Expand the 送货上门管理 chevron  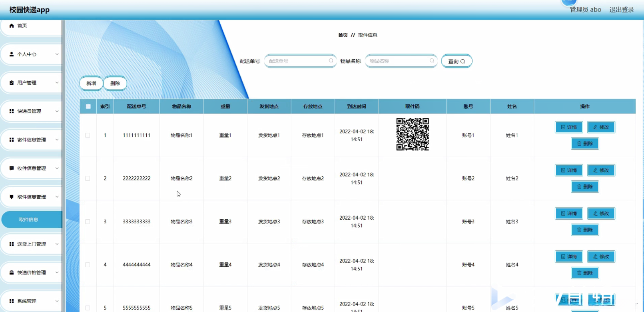click(x=57, y=244)
